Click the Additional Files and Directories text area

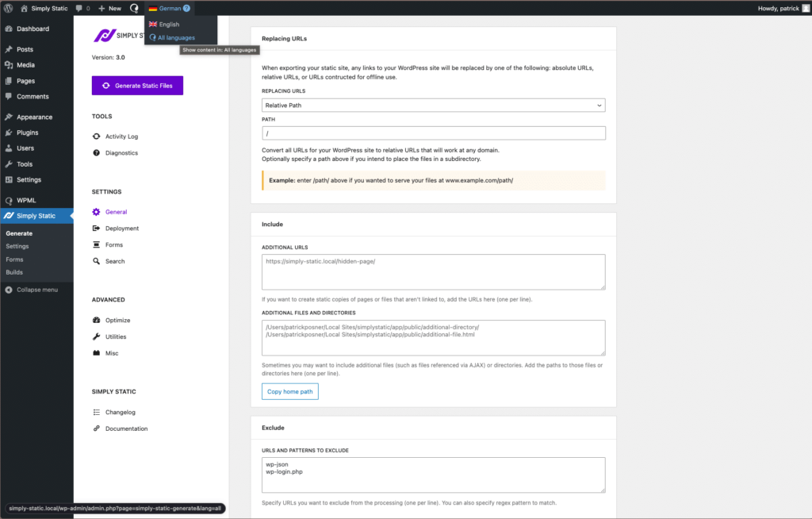(434, 337)
